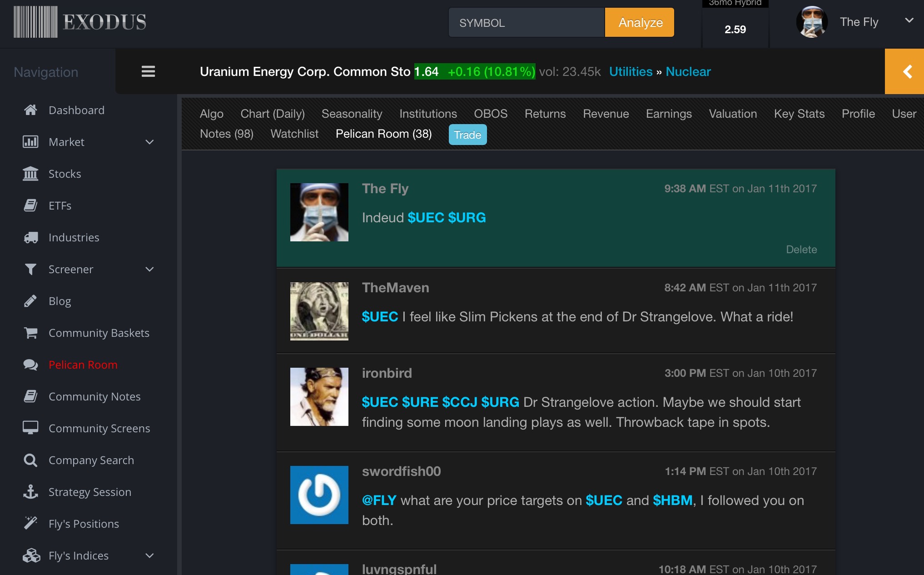The width and height of the screenshot is (924, 575).
Task: Toggle the hamburger menu icon
Action: click(x=148, y=71)
